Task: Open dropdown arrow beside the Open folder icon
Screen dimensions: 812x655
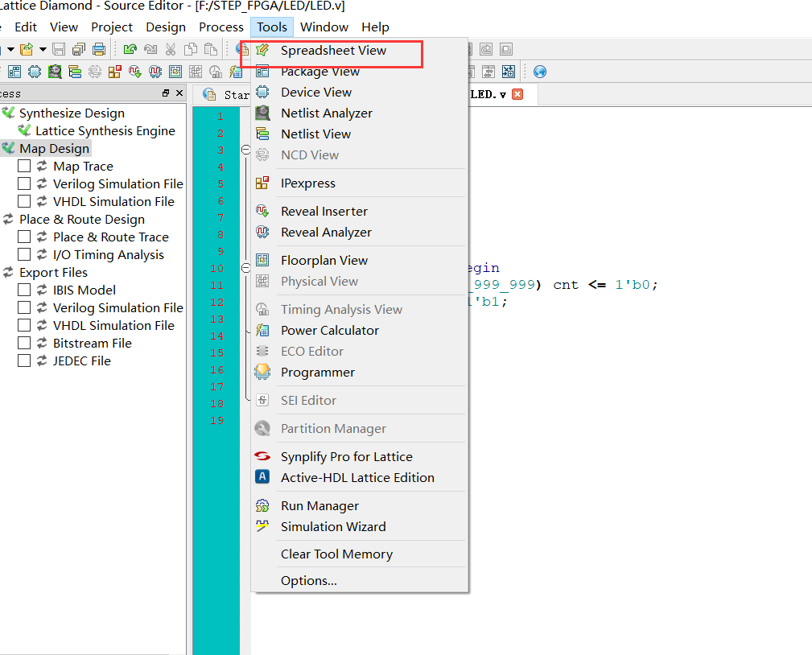Action: 43,49
